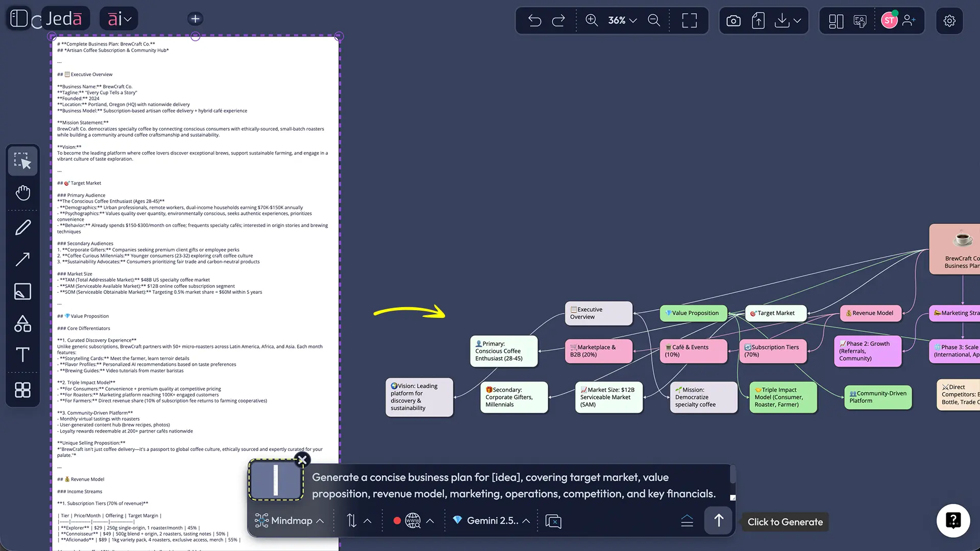This screenshot has width=980, height=551.
Task: Click the prompt box scrollbar
Action: (x=733, y=474)
